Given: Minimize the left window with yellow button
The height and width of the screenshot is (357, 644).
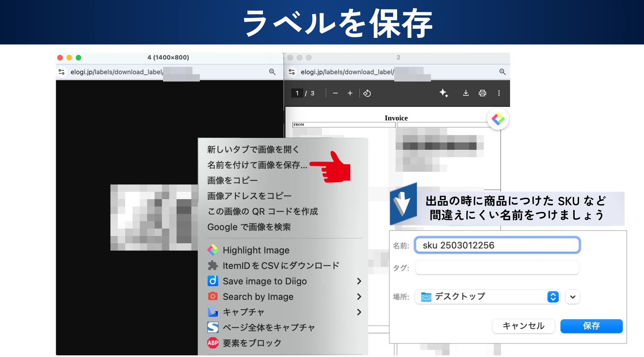Looking at the screenshot, I should (69, 58).
